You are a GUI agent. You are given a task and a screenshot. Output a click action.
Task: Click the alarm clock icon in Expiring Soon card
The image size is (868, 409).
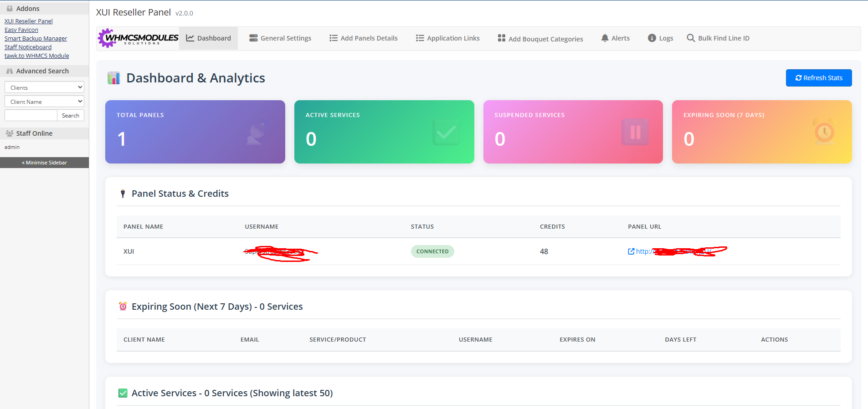[x=824, y=132]
